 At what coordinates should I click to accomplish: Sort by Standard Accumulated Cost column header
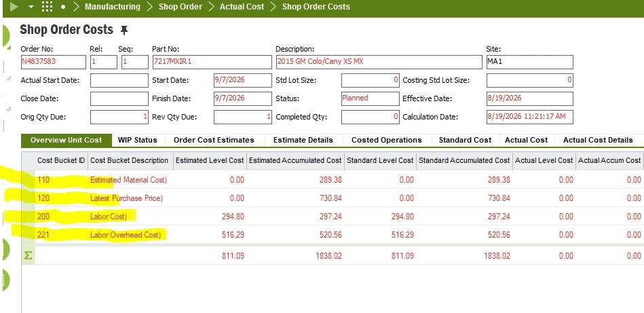464,161
